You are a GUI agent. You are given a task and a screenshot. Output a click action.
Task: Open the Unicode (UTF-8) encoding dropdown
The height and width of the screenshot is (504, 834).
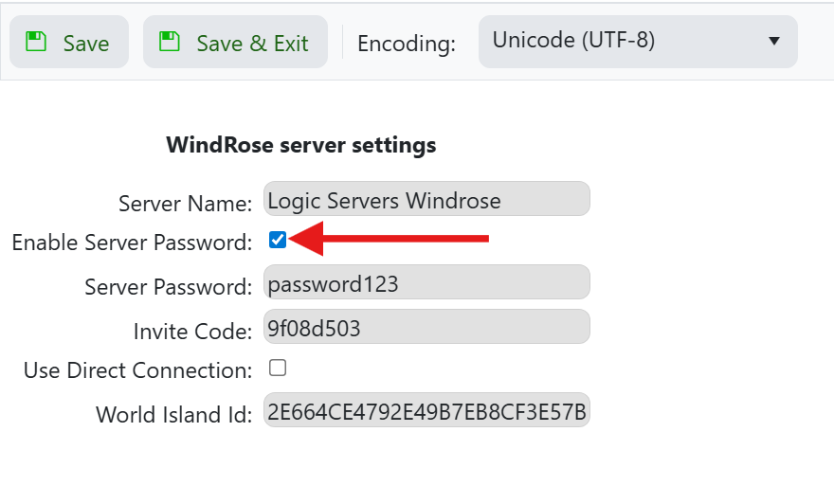[637, 42]
